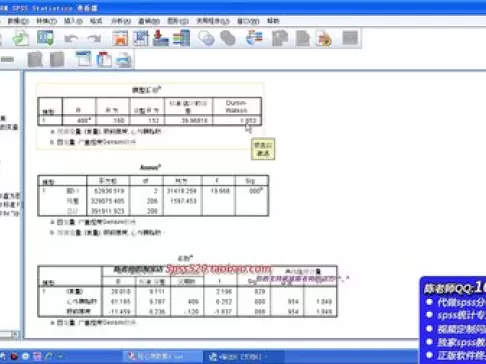The height and width of the screenshot is (364, 486).
Task: Open the Variables icon with colored bars
Action: click(181, 38)
